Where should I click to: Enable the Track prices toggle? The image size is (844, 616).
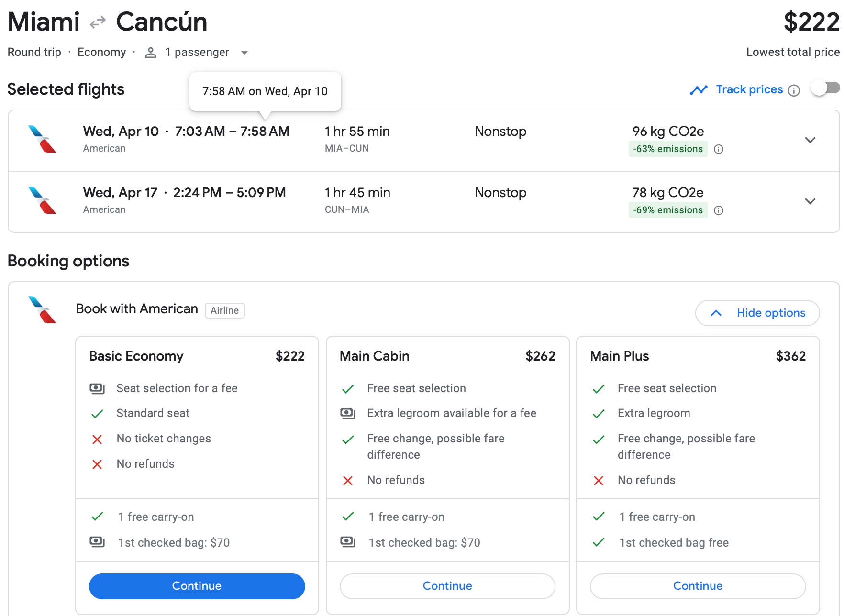point(826,88)
